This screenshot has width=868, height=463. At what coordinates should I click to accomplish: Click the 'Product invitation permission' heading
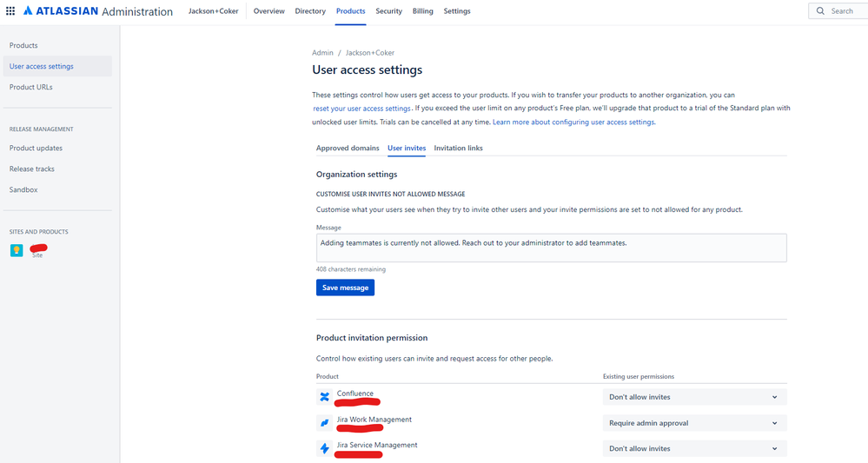[372, 338]
